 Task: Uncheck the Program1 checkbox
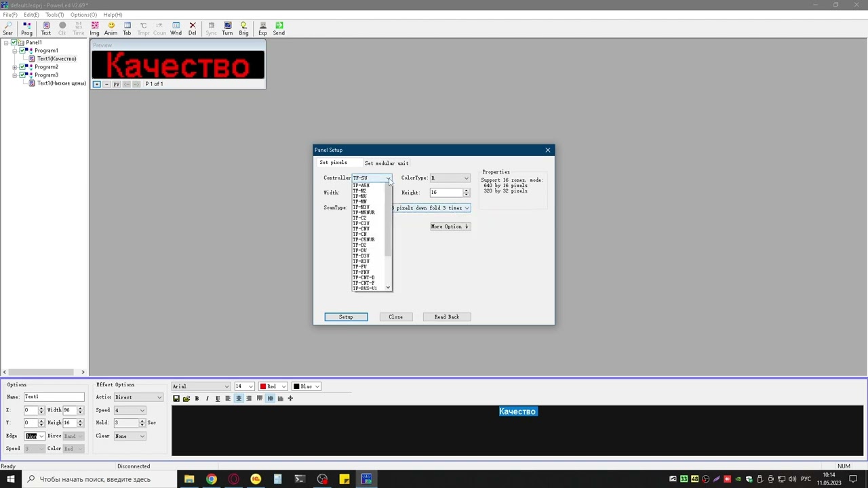click(x=22, y=51)
